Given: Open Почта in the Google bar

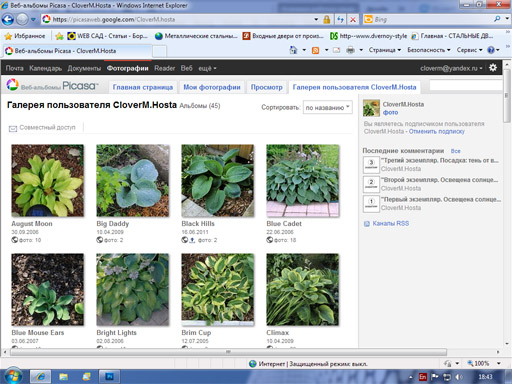Looking at the screenshot, I should pyautogui.click(x=14, y=68).
